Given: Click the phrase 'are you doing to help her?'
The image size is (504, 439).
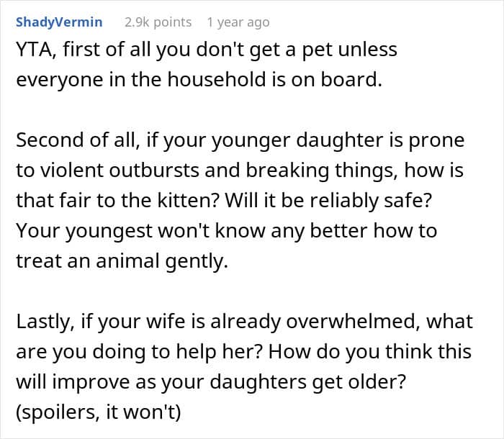Looking at the screenshot, I should point(140,352).
